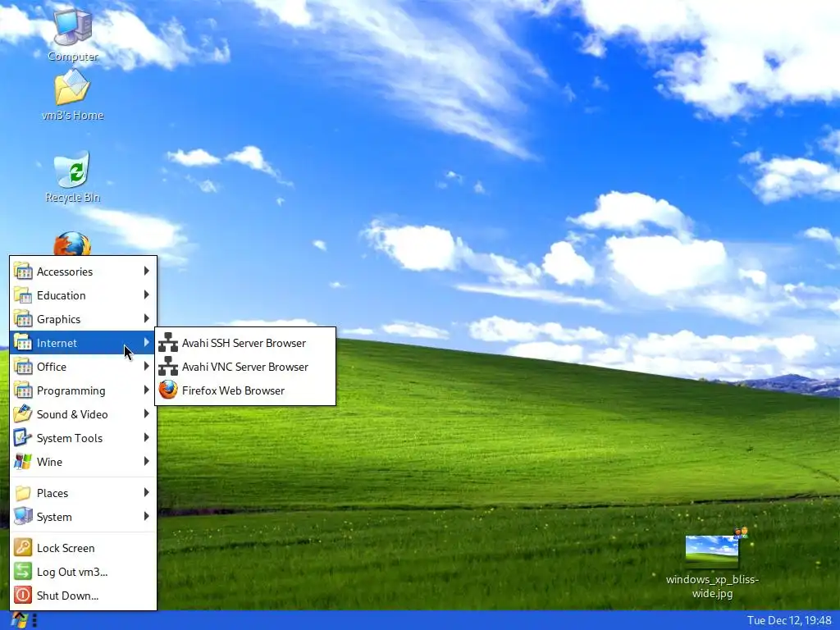Select the highlighted Internet menu entry
Screen dimensions: 840x630
coord(83,343)
